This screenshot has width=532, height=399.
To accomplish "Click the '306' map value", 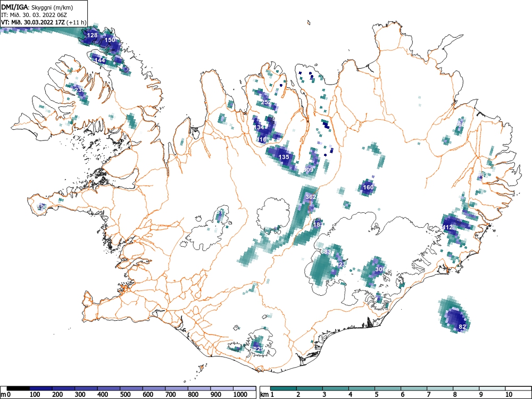I will (x=380, y=269).
